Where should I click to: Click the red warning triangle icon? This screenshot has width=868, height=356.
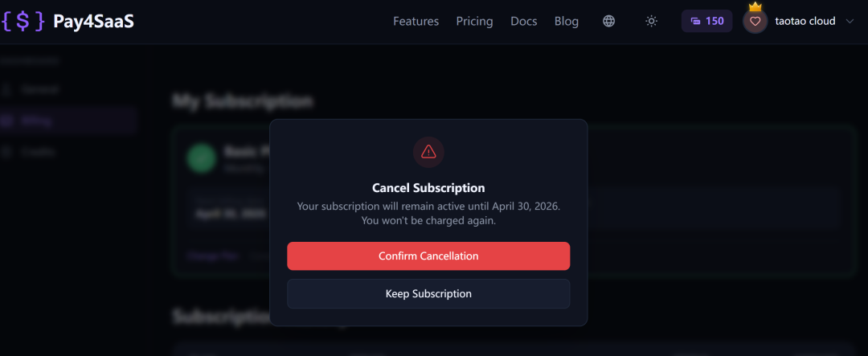coord(428,151)
